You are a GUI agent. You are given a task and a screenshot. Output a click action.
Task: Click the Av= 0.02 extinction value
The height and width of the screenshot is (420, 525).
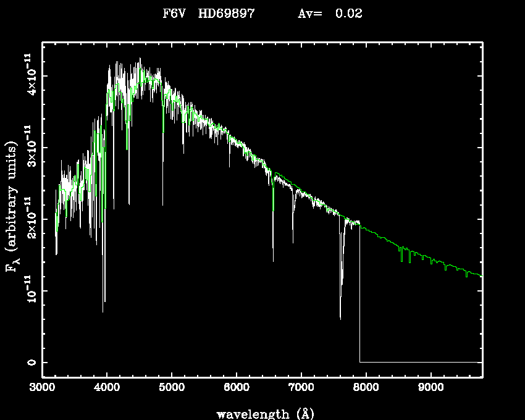tap(330, 14)
